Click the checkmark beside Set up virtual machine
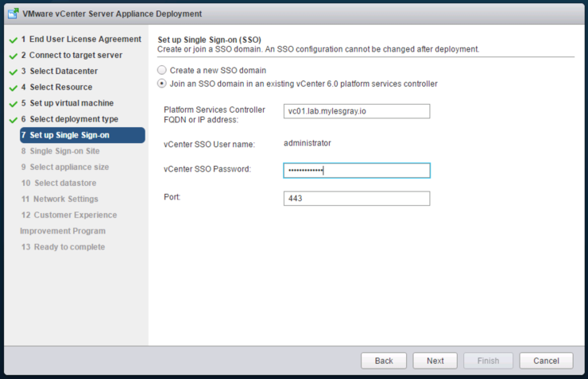This screenshot has width=588, height=379. [x=14, y=104]
